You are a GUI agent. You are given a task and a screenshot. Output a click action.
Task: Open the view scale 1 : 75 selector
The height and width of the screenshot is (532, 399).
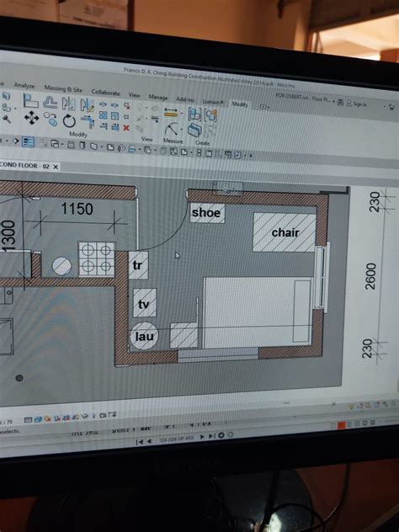tap(7, 422)
